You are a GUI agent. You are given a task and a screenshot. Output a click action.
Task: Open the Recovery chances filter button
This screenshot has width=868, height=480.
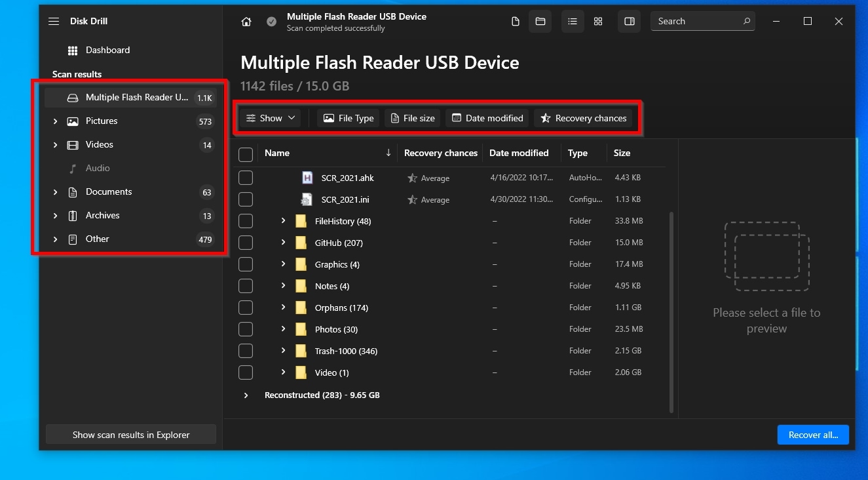[x=583, y=118]
